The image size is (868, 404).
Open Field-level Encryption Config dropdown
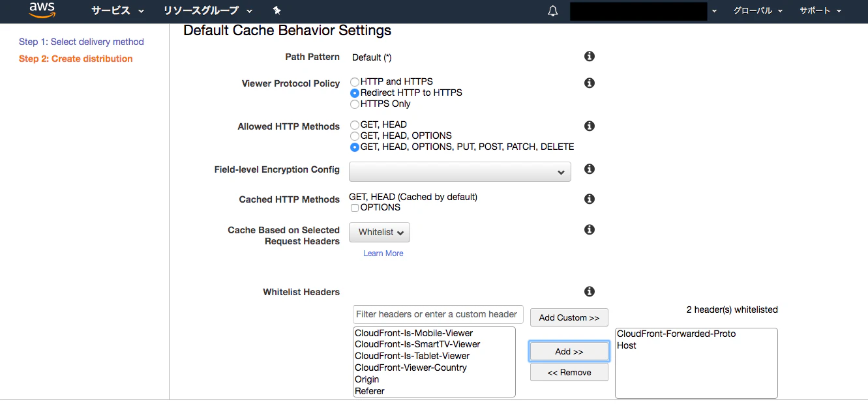click(460, 172)
